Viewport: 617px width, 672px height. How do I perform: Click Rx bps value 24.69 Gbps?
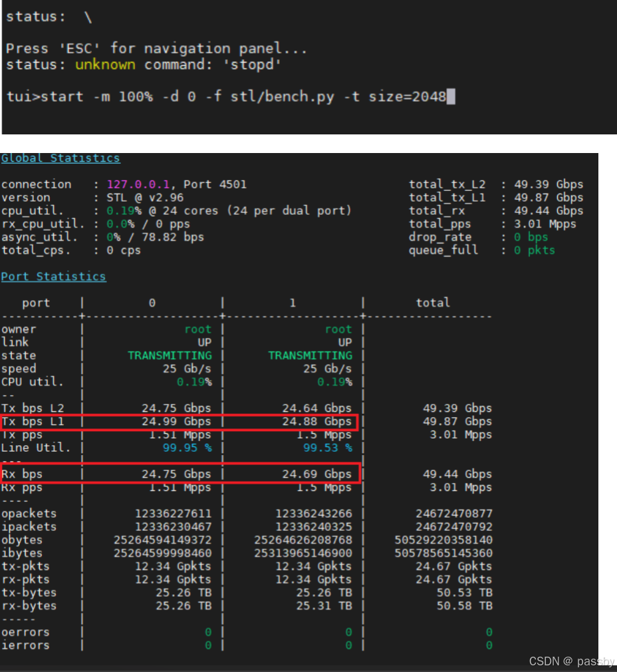tap(317, 474)
